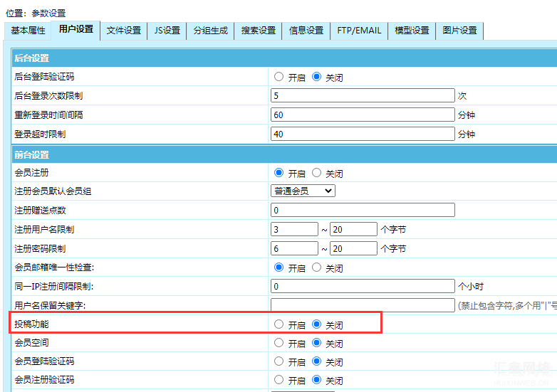Select the 图片设置 tab
Image resolution: width=557 pixels, height=392 pixels.
[x=459, y=31]
